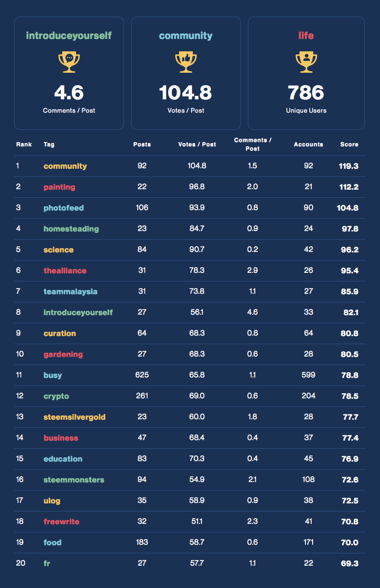The width and height of the screenshot is (380, 588).
Task: Open the painting tag link
Action: (59, 187)
